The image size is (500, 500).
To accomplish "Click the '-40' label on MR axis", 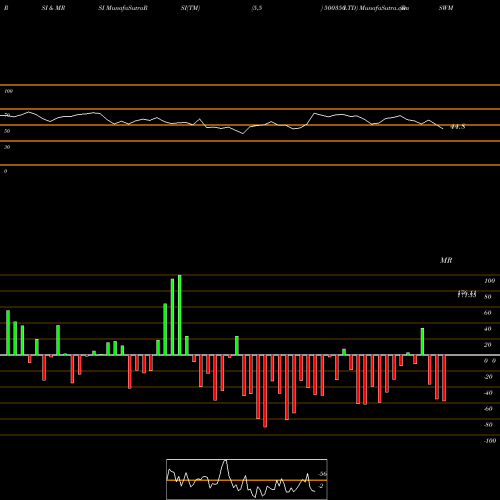I will (488, 393).
